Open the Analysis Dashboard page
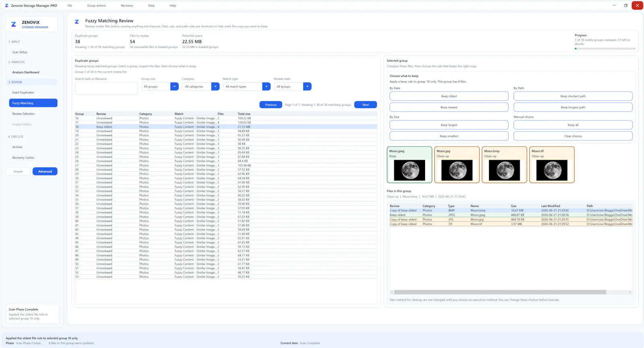 [x=26, y=72]
